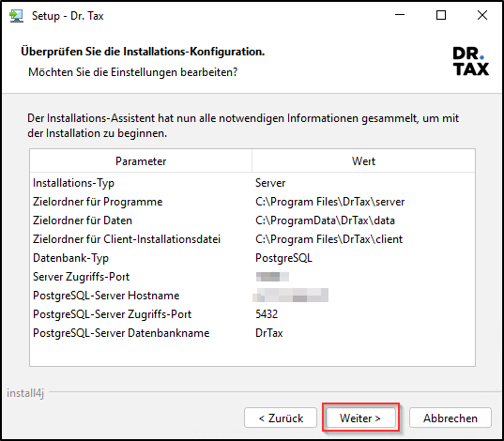
Task: Maximize the Setup - Dr. Tax window
Action: [x=441, y=15]
